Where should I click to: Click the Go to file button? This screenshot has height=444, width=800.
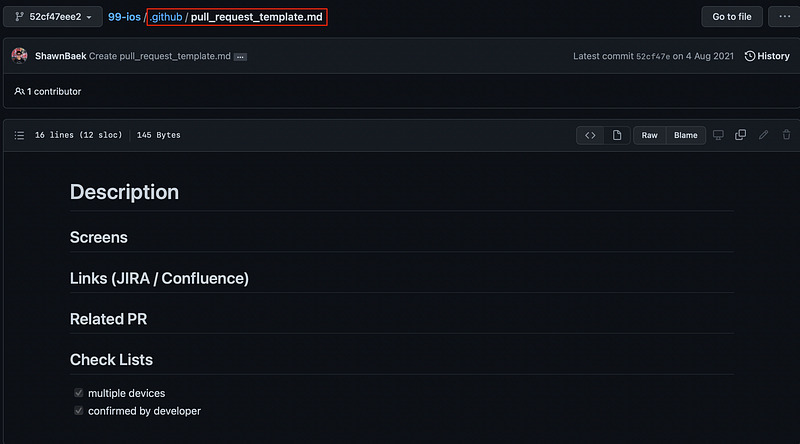coord(732,17)
